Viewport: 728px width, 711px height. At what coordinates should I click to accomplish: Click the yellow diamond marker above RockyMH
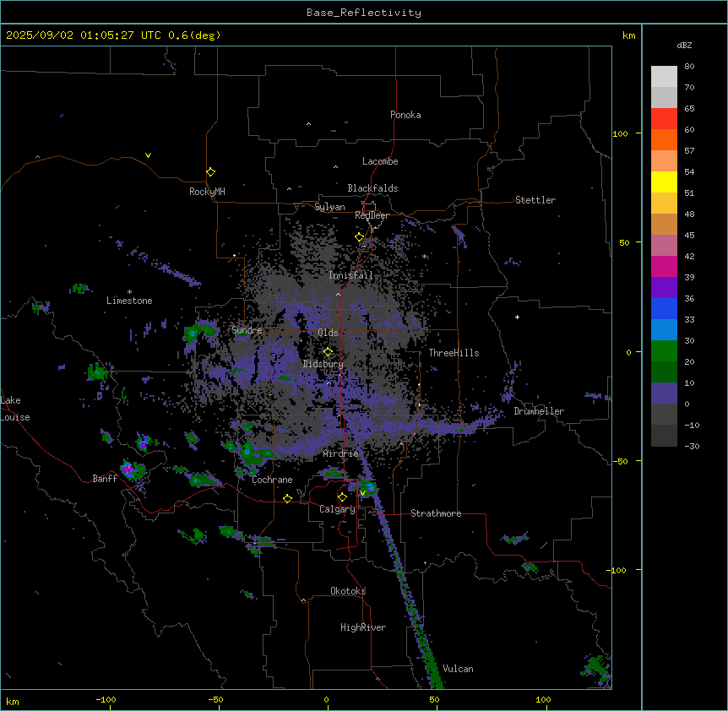210,171
